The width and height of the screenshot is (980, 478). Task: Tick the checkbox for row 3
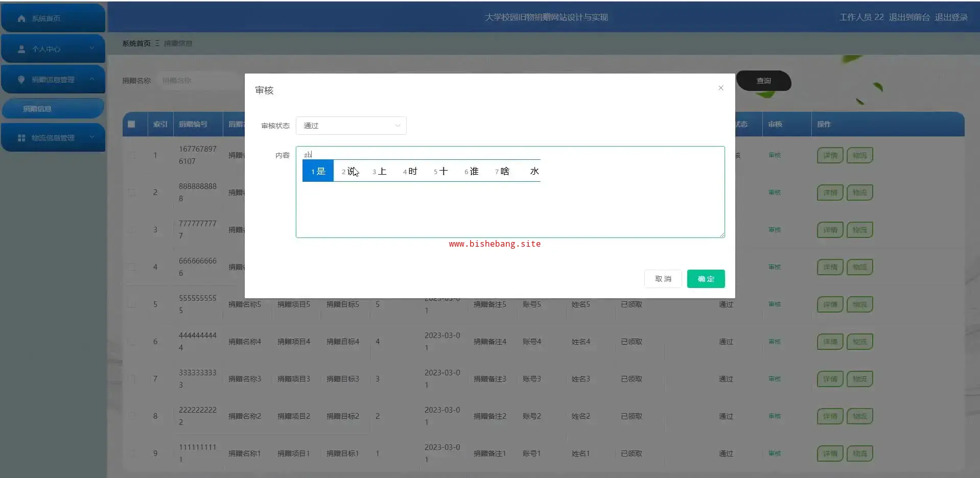click(132, 230)
